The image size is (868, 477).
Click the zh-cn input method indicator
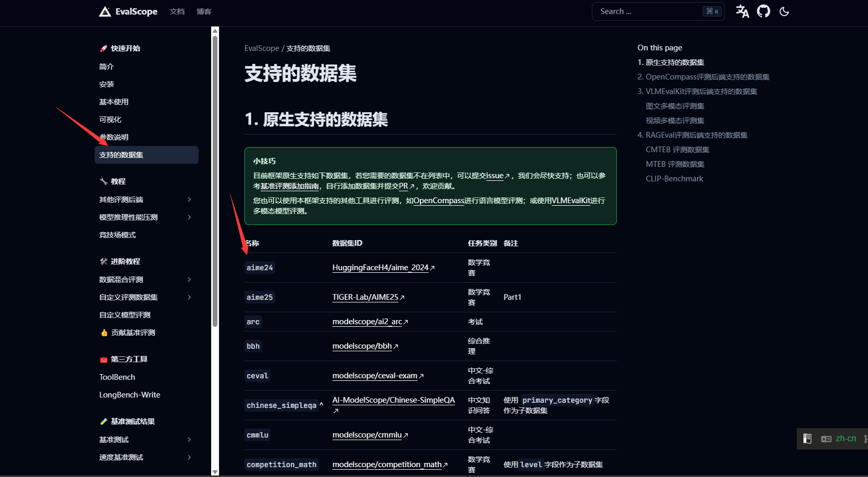pyautogui.click(x=846, y=439)
